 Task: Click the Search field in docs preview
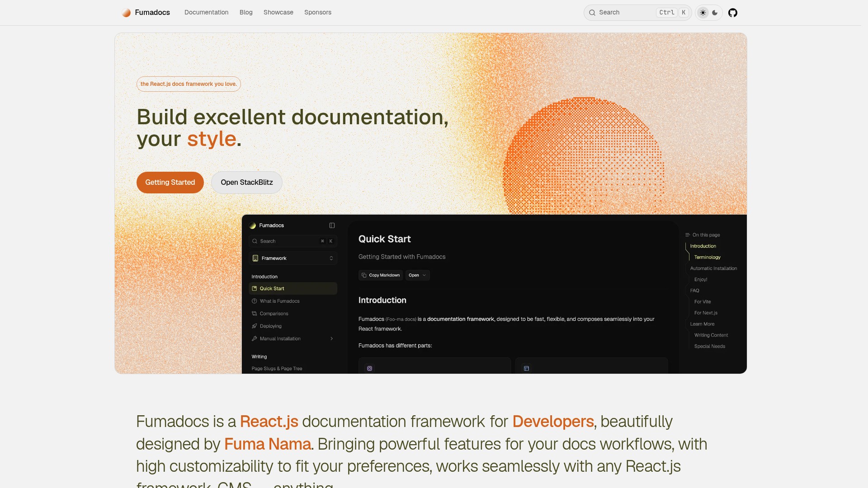click(x=293, y=241)
